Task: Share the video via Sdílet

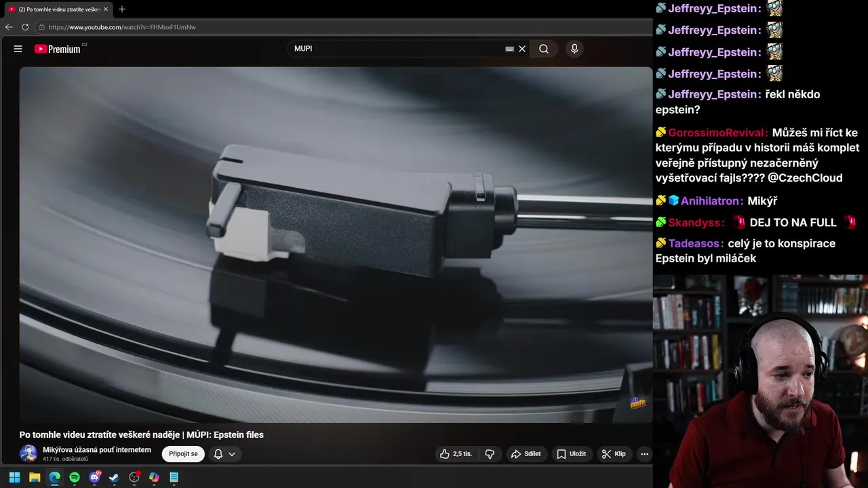Action: click(x=526, y=454)
